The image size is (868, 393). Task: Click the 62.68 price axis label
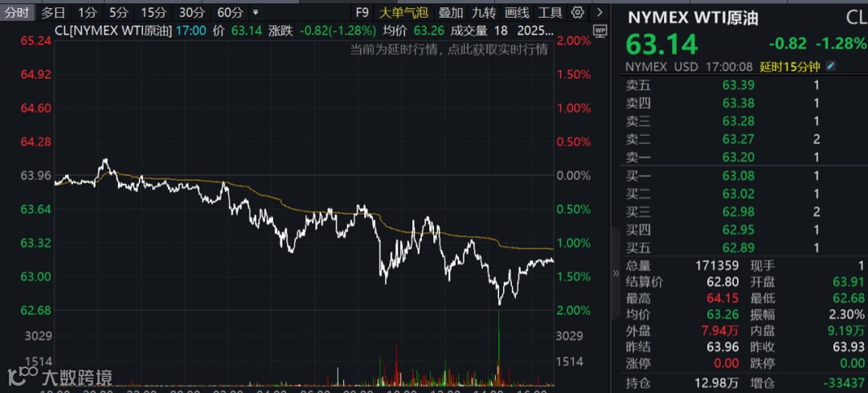(35, 310)
